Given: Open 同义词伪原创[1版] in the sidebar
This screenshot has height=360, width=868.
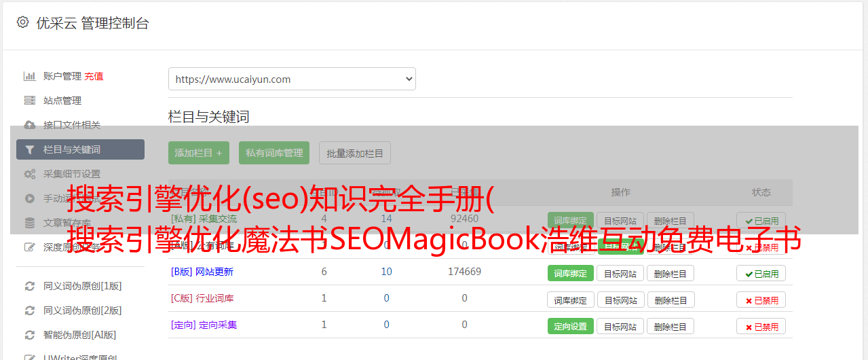Looking at the screenshot, I should tap(83, 286).
